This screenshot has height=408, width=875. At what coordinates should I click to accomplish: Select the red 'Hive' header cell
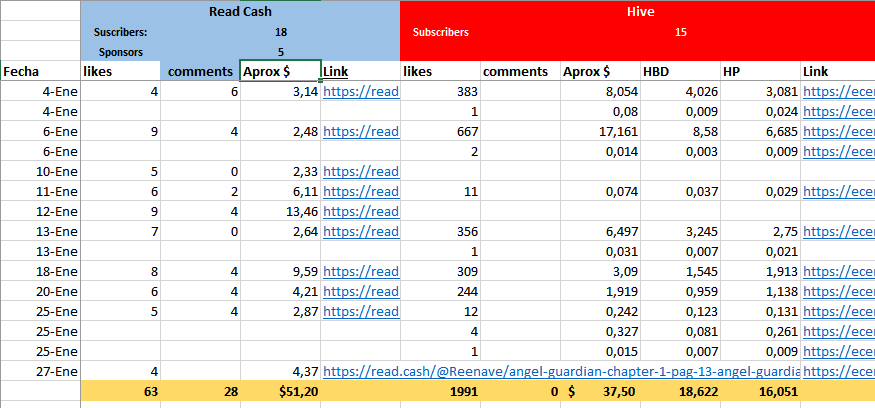[x=637, y=11]
